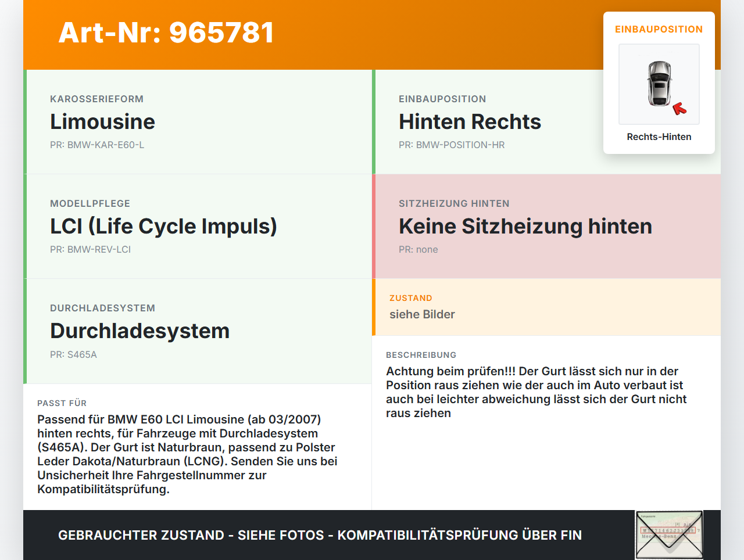Expand the BESCHREIBUNG description section
The height and width of the screenshot is (560, 744).
pos(536,392)
